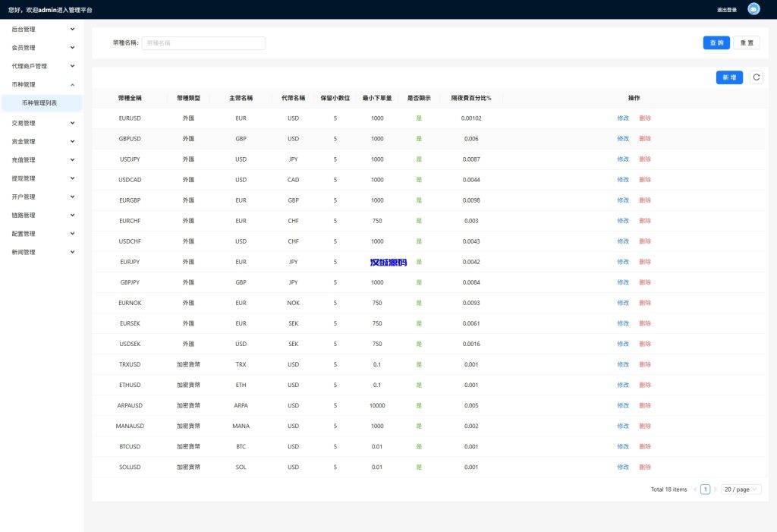Edit the BTCUSD row via 修改
The width and height of the screenshot is (777, 532).
click(x=623, y=446)
